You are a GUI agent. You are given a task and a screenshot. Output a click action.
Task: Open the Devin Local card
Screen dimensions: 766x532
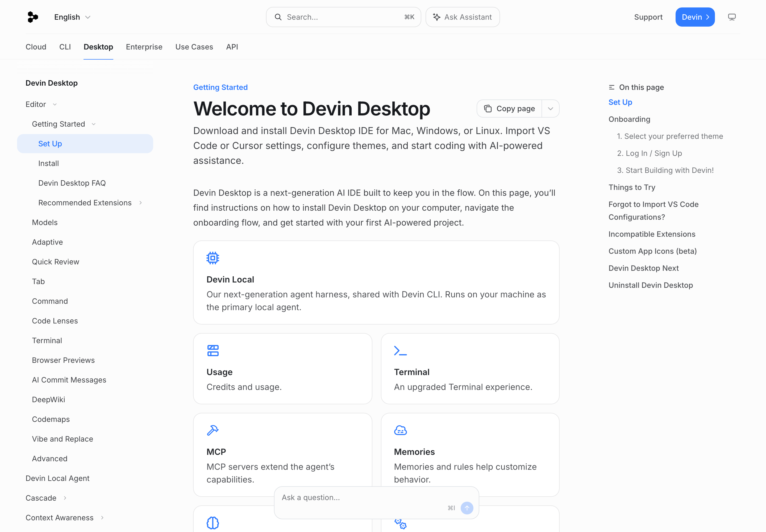pyautogui.click(x=376, y=283)
